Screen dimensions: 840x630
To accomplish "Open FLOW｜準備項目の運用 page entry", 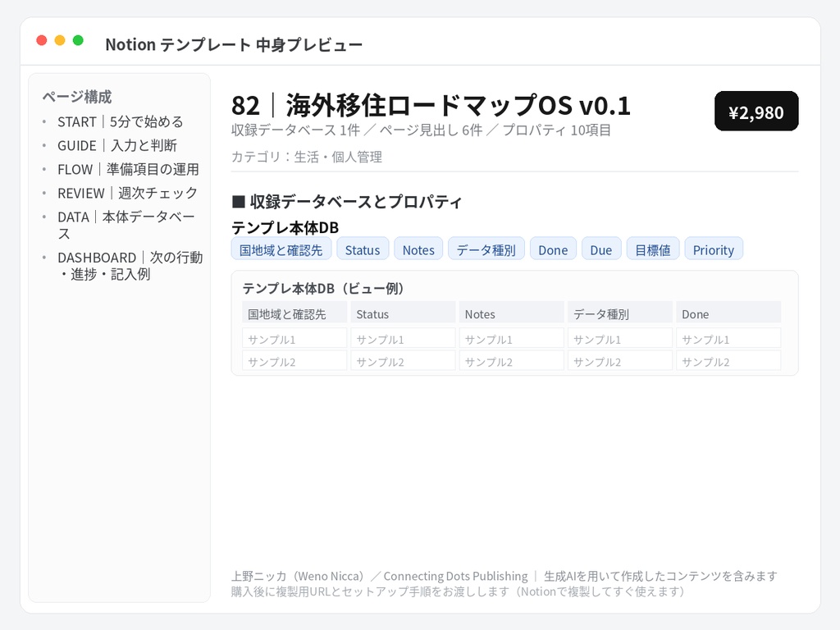I will (128, 169).
